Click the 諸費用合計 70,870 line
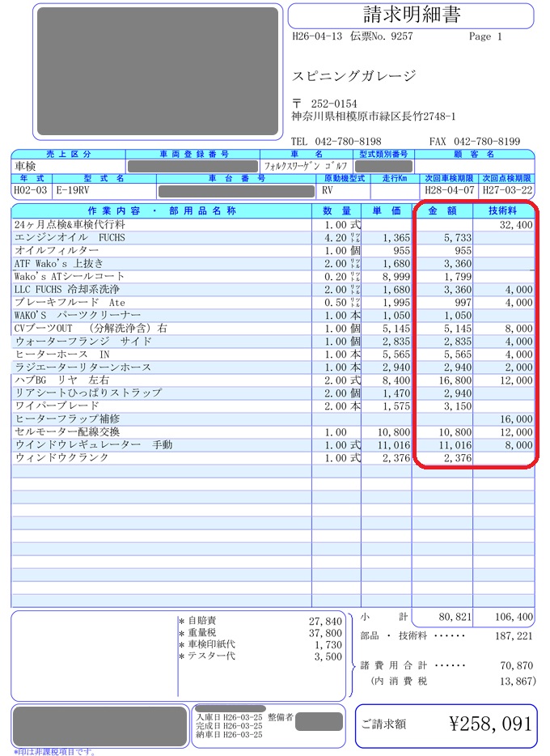Screen dimensions: 550x756 tap(446, 666)
